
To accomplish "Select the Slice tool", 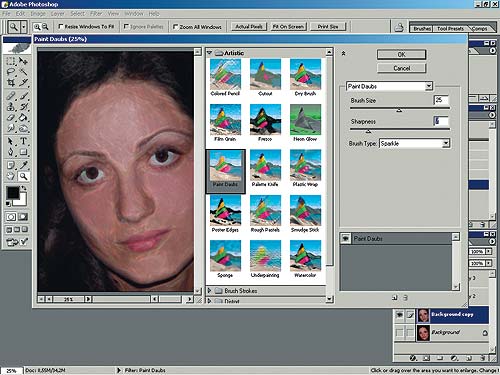I will pos(23,82).
